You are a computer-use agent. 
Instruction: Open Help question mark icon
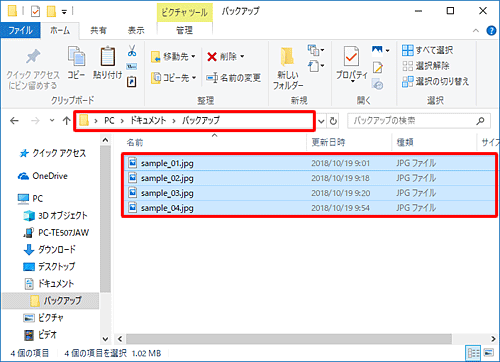pyautogui.click(x=491, y=31)
